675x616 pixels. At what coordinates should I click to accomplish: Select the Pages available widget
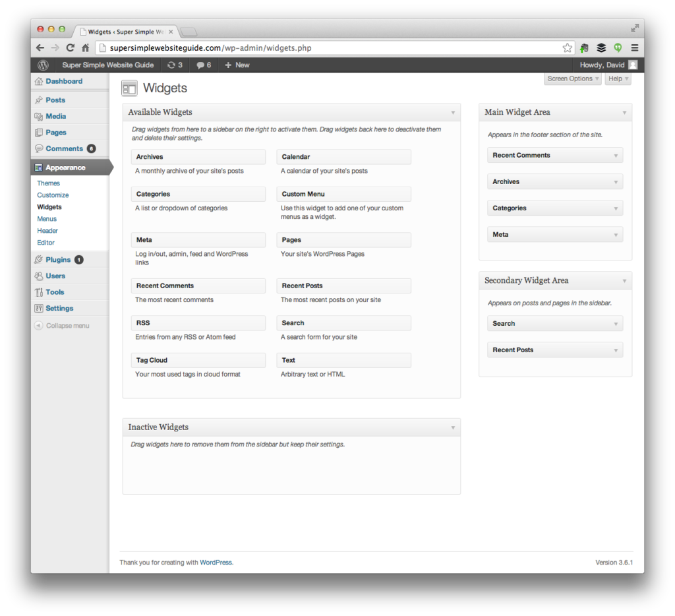coord(343,240)
